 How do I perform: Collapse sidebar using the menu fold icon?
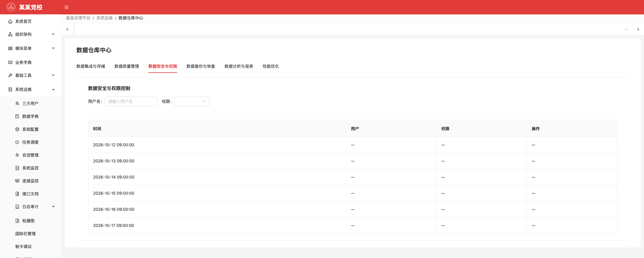tap(66, 7)
